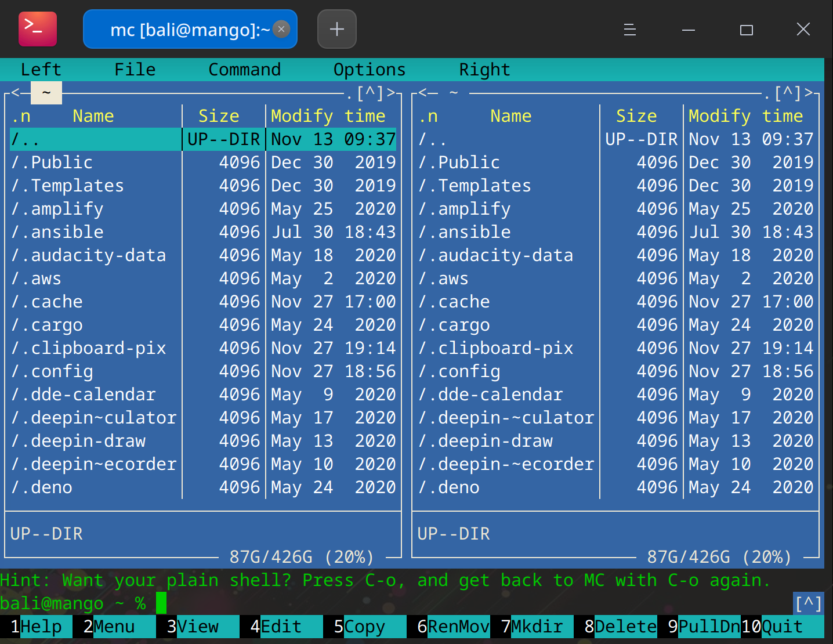The height and width of the screenshot is (644, 833).
Task: Open the Options menu
Action: (370, 70)
